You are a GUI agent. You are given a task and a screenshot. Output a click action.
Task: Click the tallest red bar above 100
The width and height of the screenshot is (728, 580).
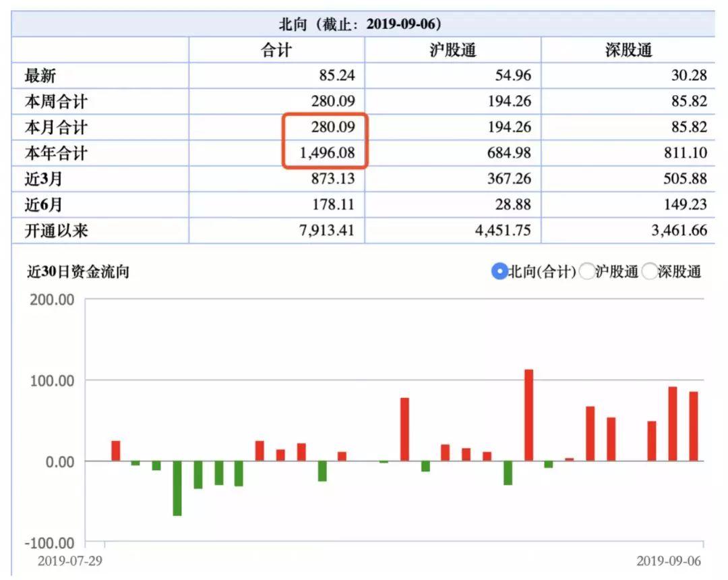[x=529, y=415]
